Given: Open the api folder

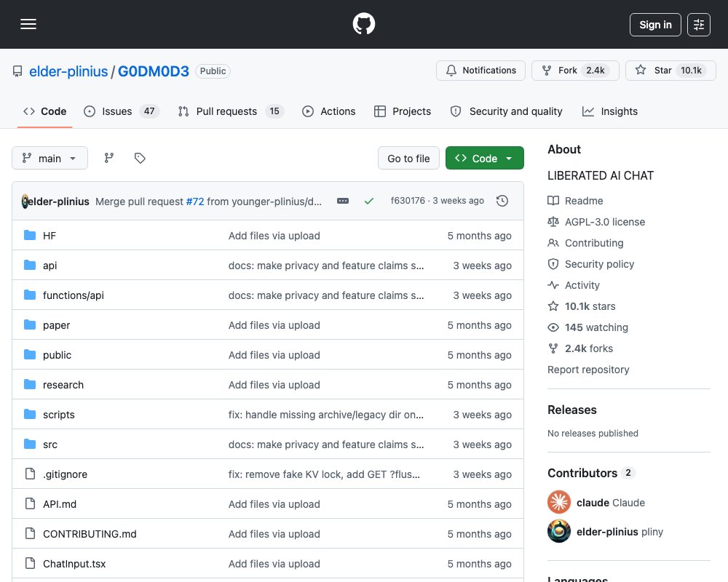Looking at the screenshot, I should point(50,266).
